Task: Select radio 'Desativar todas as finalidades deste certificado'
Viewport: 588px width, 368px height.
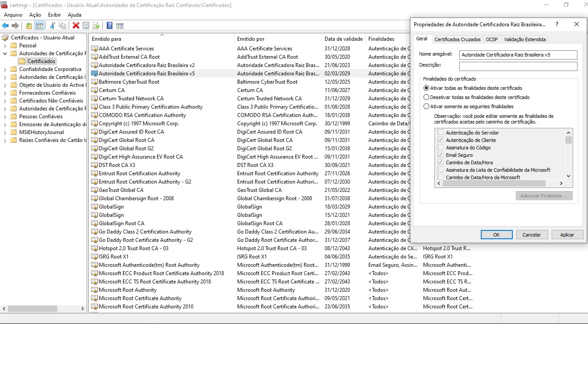Action: coord(427,98)
